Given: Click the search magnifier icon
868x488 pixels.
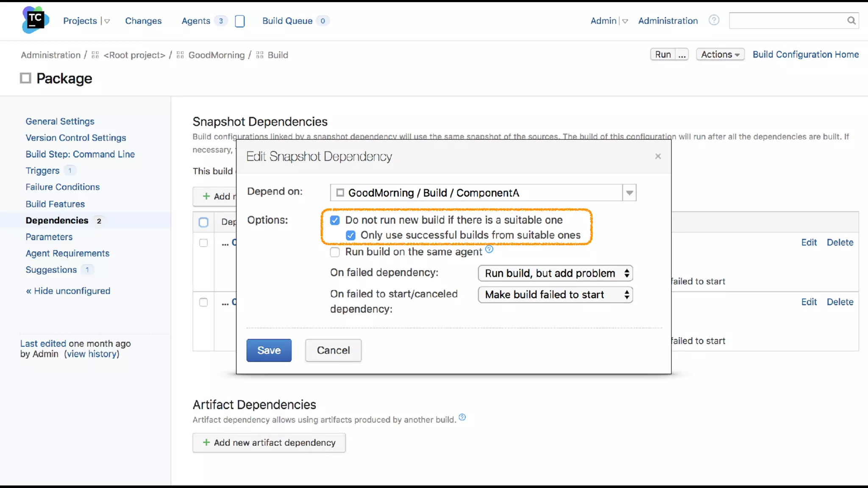Looking at the screenshot, I should coord(851,20).
